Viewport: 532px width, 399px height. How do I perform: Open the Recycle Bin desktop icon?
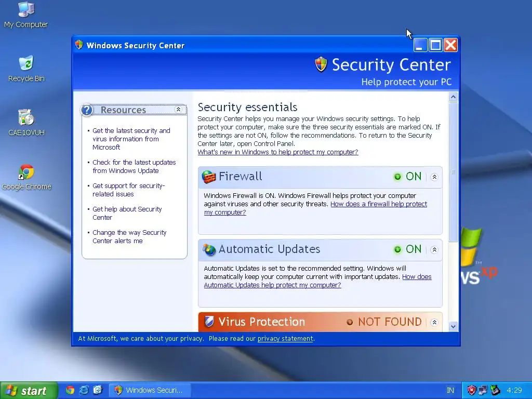click(26, 69)
